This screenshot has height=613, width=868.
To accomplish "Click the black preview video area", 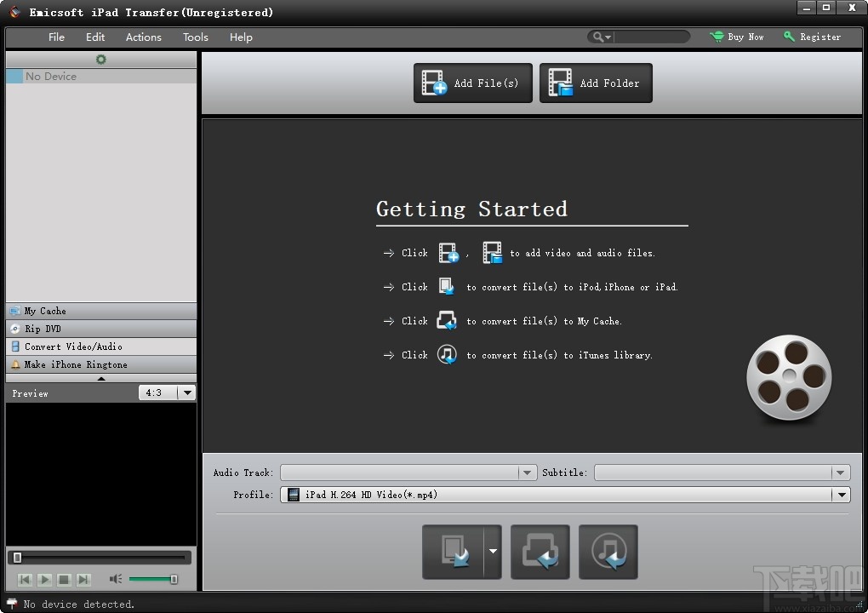I will click(x=101, y=474).
